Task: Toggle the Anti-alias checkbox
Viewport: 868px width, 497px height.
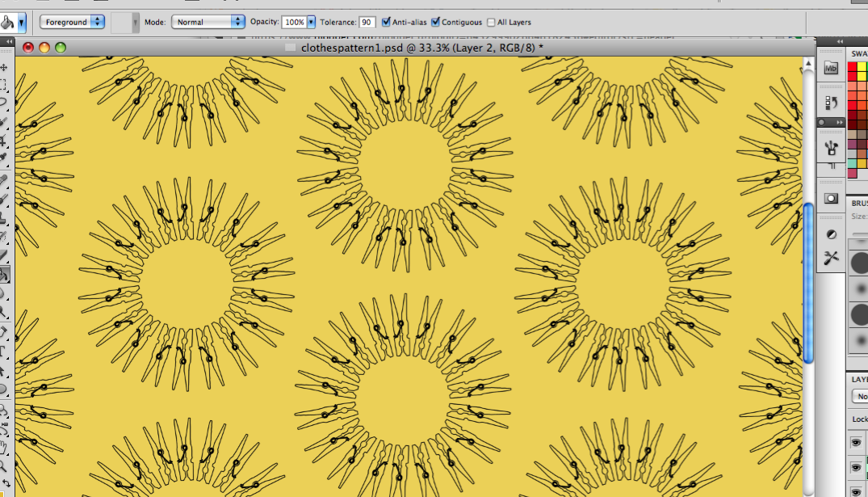Action: [x=386, y=22]
